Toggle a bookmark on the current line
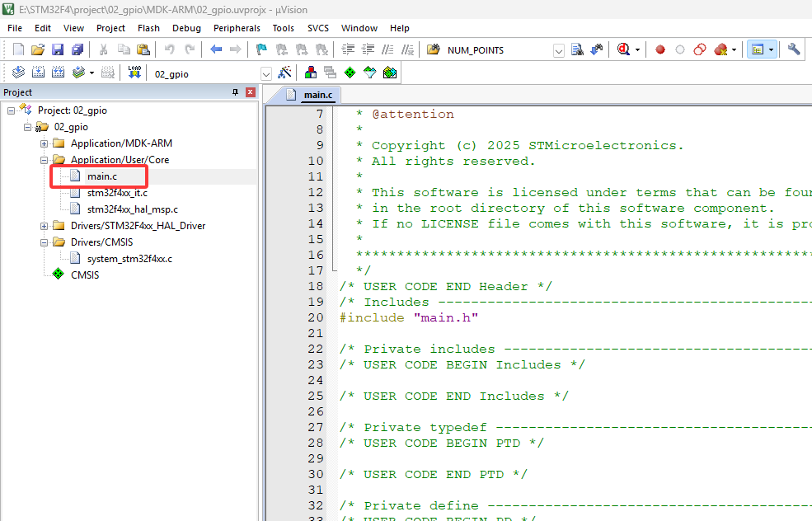 pos(261,49)
